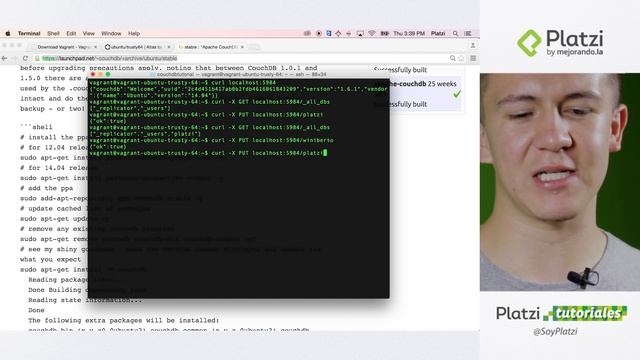Open the Chrome hamburger menu
Screen dimensions: 640x360
[x=473, y=58]
